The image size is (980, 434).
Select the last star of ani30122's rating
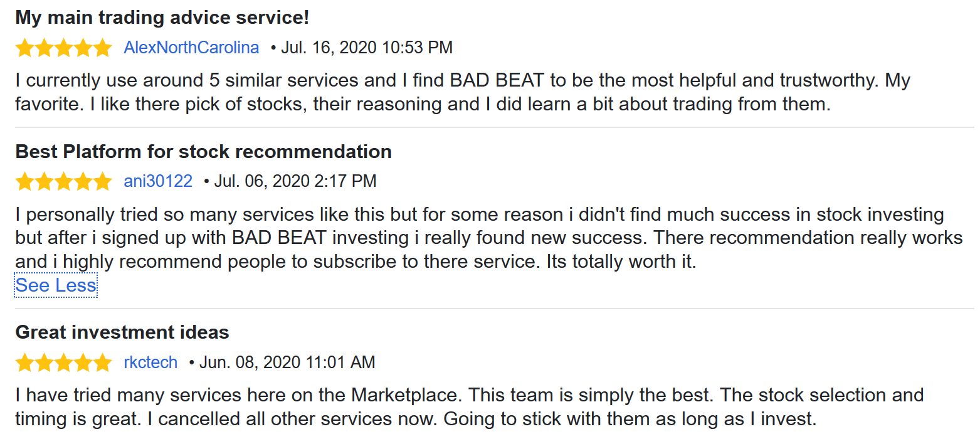(x=103, y=182)
